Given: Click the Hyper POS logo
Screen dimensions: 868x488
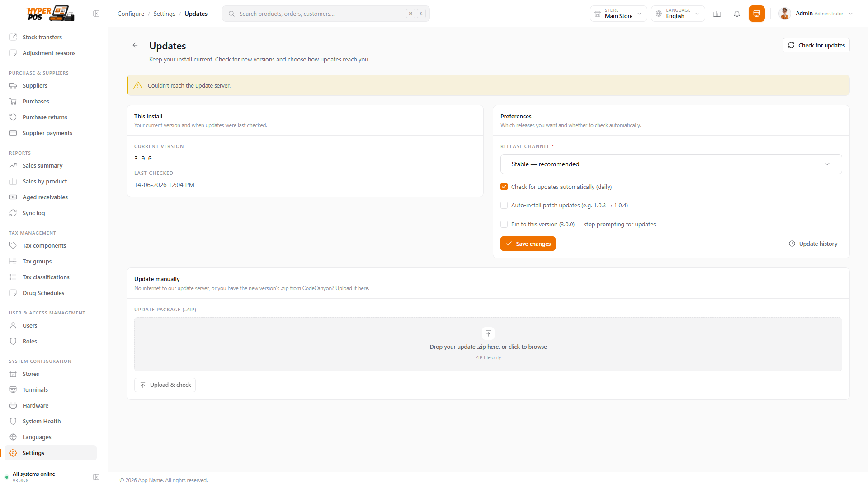Looking at the screenshot, I should (x=51, y=14).
